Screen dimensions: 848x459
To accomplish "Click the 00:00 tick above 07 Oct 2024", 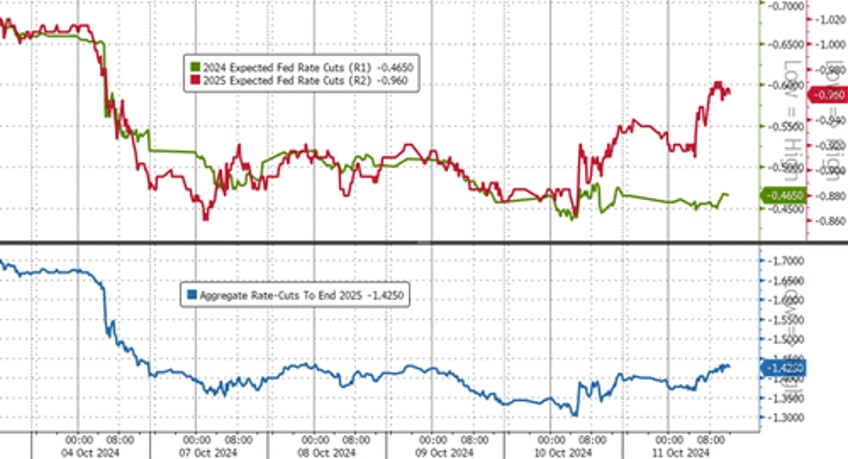I will 197,440.
